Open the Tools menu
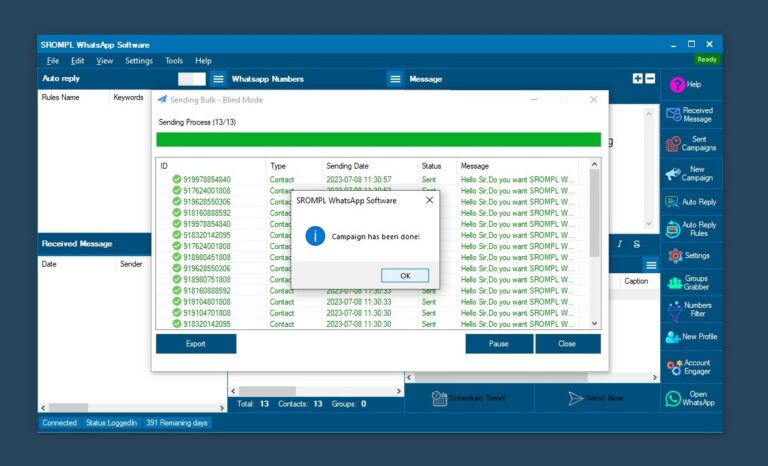 [174, 61]
